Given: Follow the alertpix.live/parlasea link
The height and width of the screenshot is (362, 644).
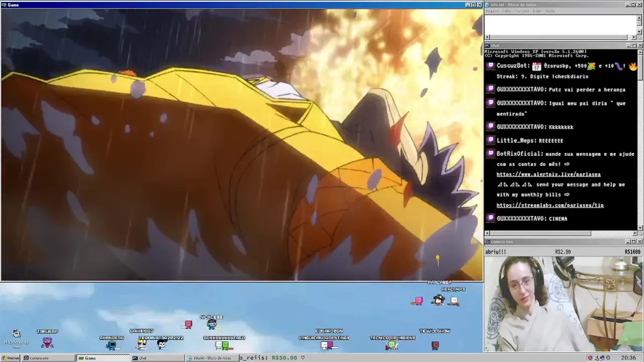Looking at the screenshot, I should click(548, 174).
